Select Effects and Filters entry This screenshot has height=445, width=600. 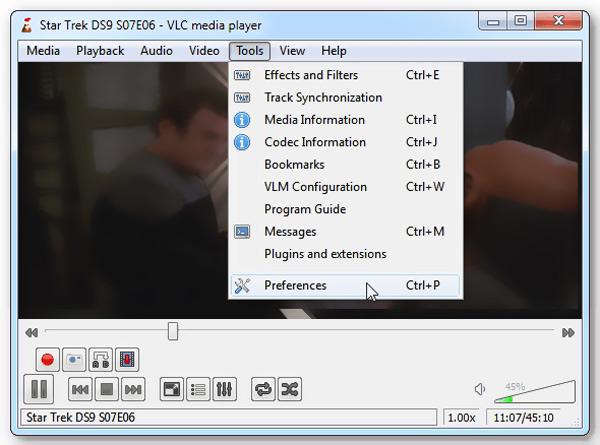click(346, 75)
